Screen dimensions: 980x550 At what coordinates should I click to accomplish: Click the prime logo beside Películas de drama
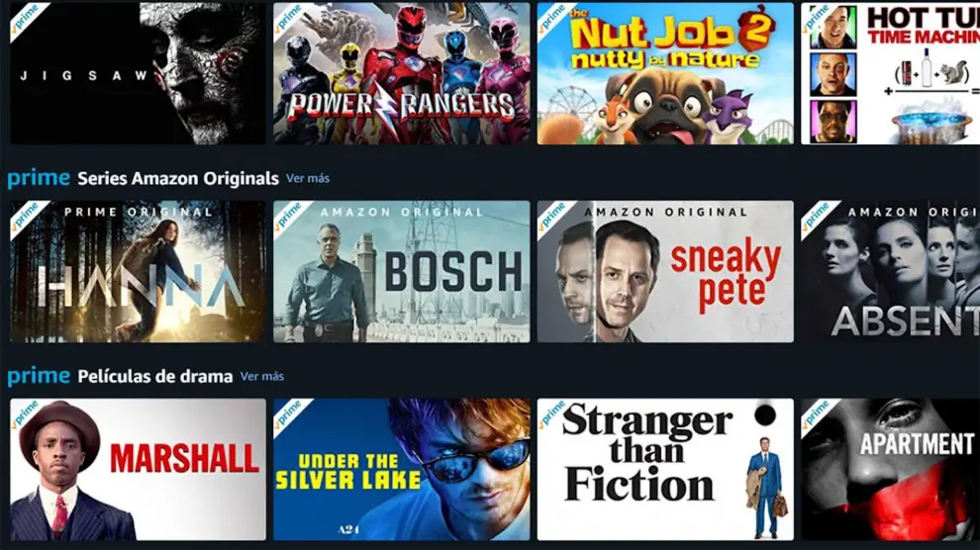click(x=39, y=377)
